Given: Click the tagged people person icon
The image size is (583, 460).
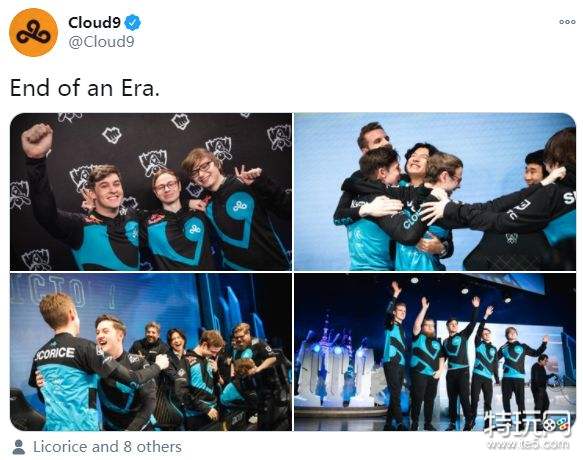Looking at the screenshot, I should pyautogui.click(x=19, y=447).
